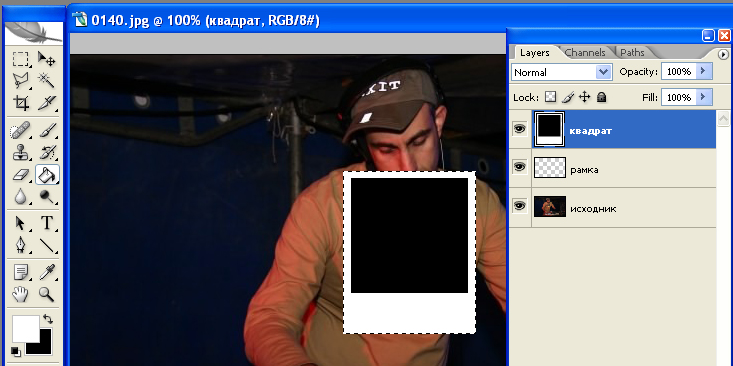This screenshot has width=733, height=366.
Task: Pick the Eyedropper tool
Action: tap(46, 271)
